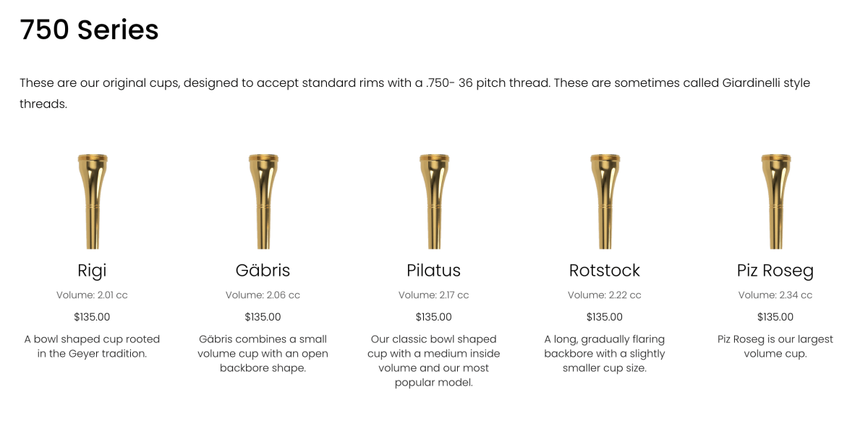Open the Rotstock product title link
868x424 pixels.
[x=604, y=271]
